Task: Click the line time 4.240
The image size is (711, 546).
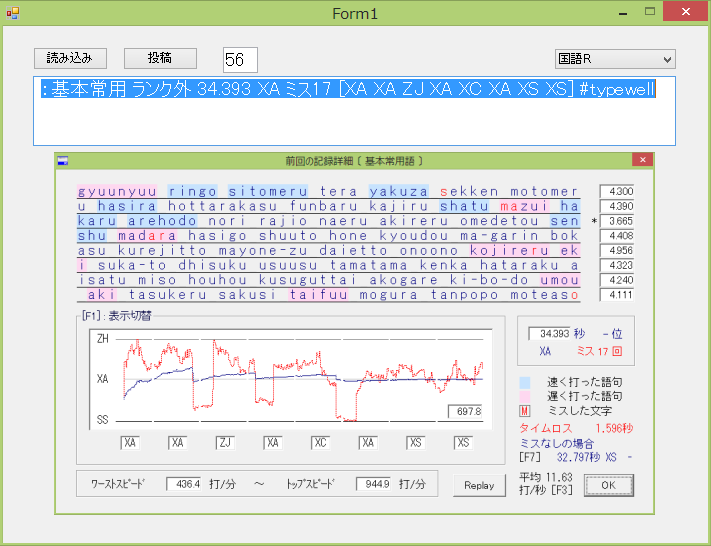Action: click(617, 280)
